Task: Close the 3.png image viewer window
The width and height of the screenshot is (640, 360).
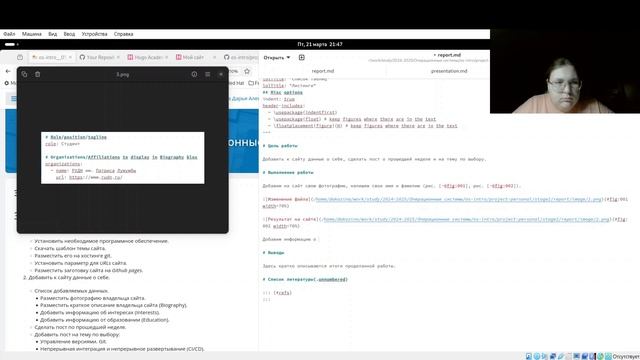Action: pyautogui.click(x=221, y=74)
